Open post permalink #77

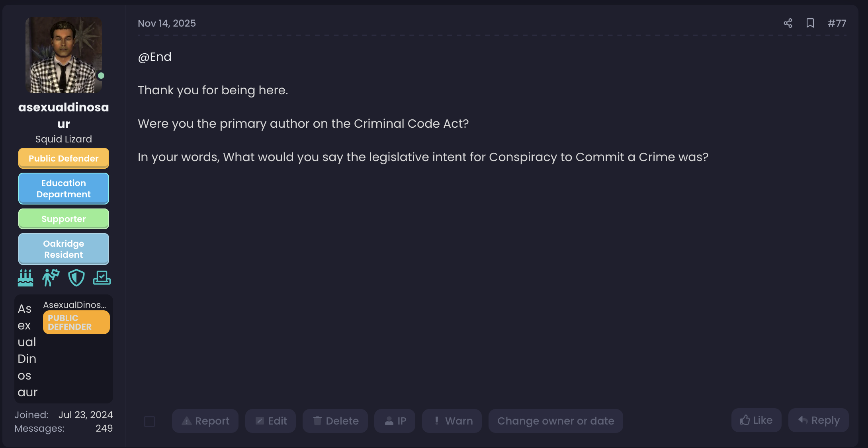pos(837,23)
